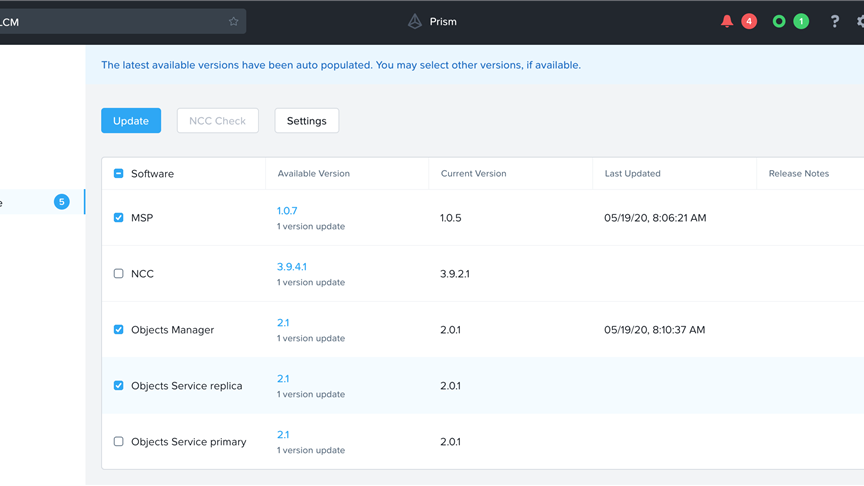Click the Last Updated column header

click(x=632, y=173)
